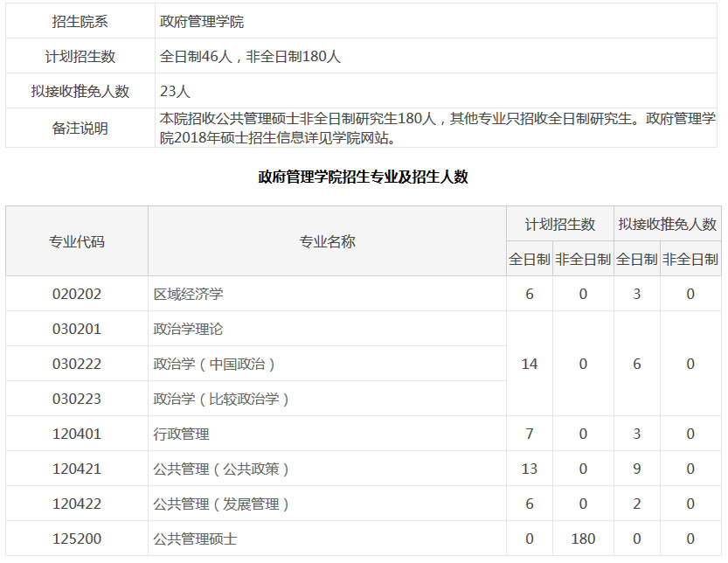Click the 行政管理 major name

[182, 434]
